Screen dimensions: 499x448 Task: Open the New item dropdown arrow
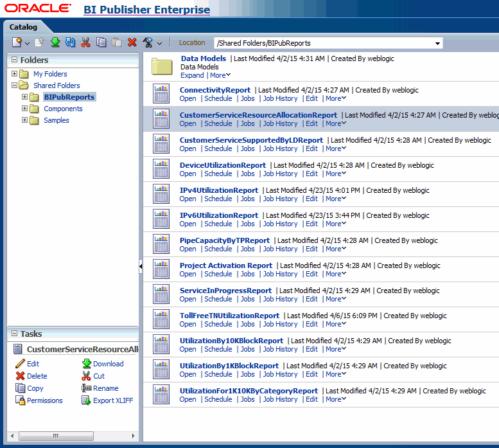pyautogui.click(x=27, y=43)
